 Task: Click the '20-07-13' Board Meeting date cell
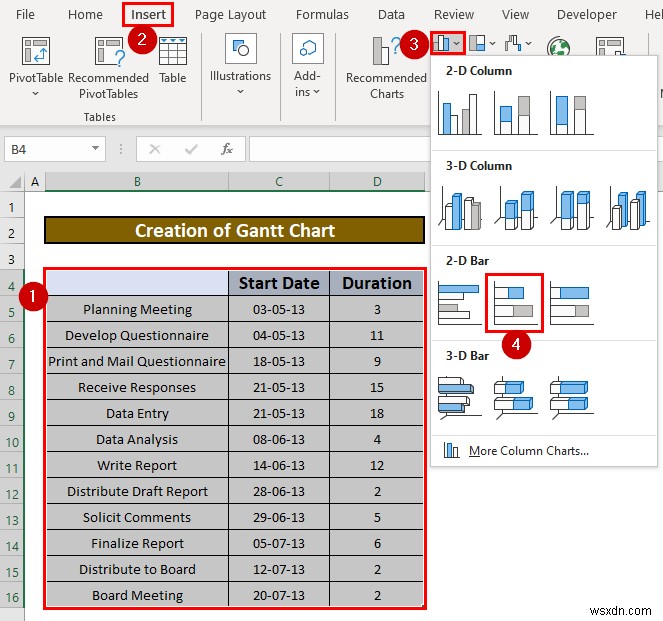tap(279, 595)
